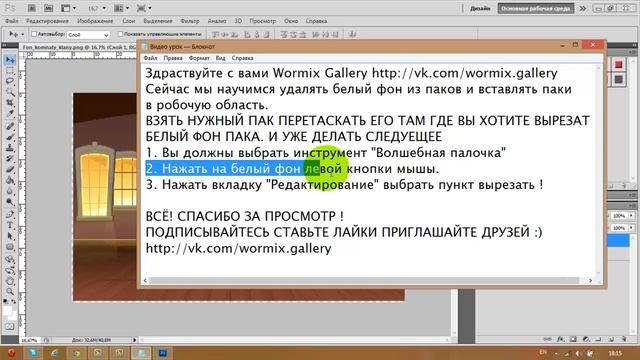Select the Clone Stamp tool
Image resolution: width=640 pixels, height=360 pixels.
coord(10,148)
